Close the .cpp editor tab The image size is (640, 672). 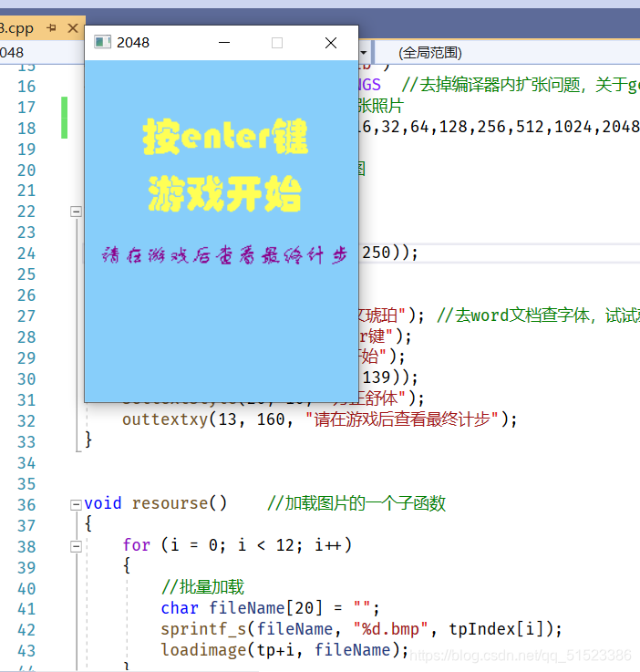[73, 28]
